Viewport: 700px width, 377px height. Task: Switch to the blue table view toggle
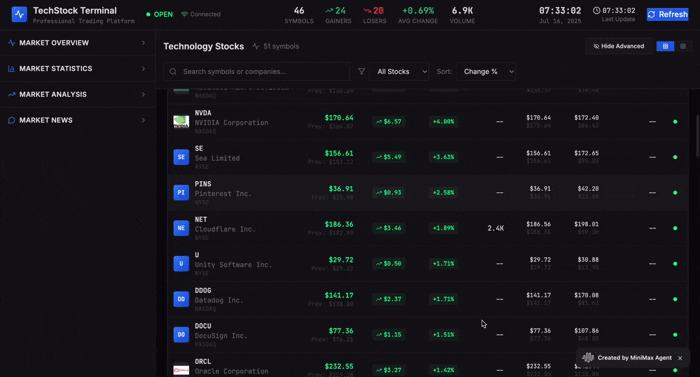665,46
